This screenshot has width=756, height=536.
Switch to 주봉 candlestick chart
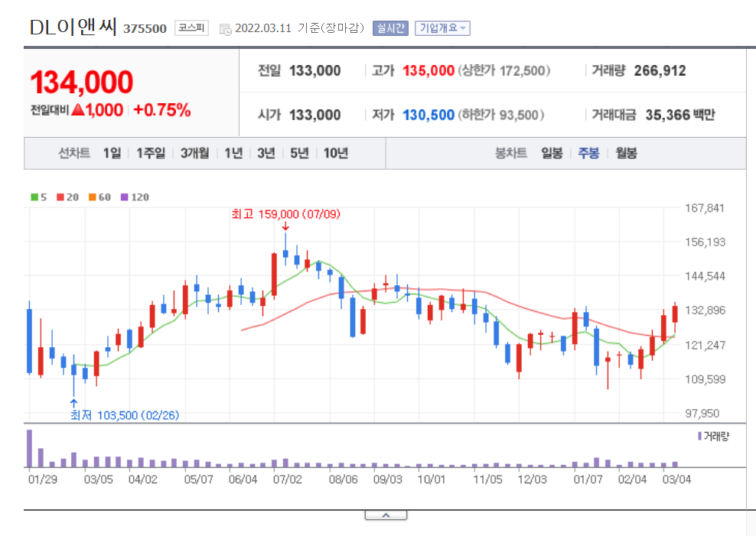point(588,153)
